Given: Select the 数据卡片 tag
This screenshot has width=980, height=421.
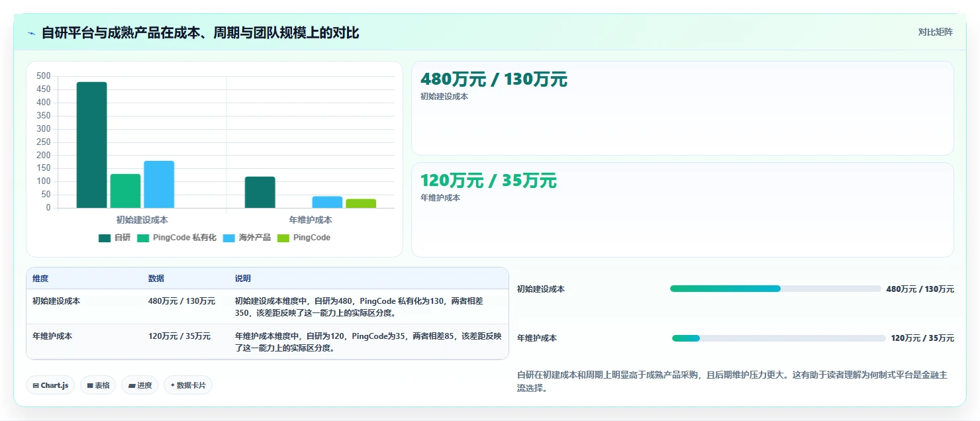Looking at the screenshot, I should tap(188, 385).
